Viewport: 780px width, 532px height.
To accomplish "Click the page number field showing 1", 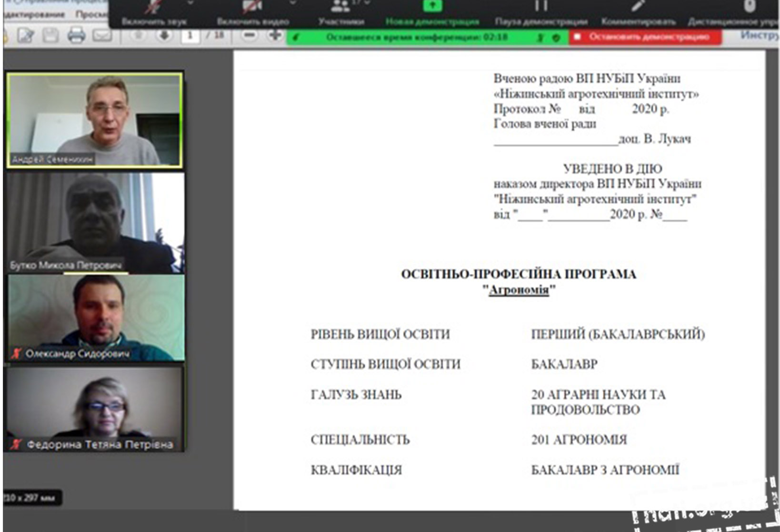I will [x=190, y=36].
